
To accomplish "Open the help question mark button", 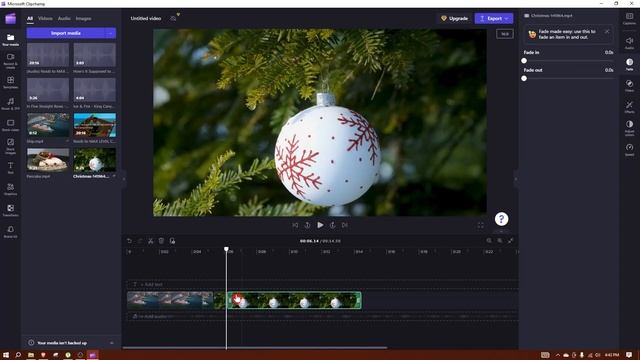I will 501,219.
